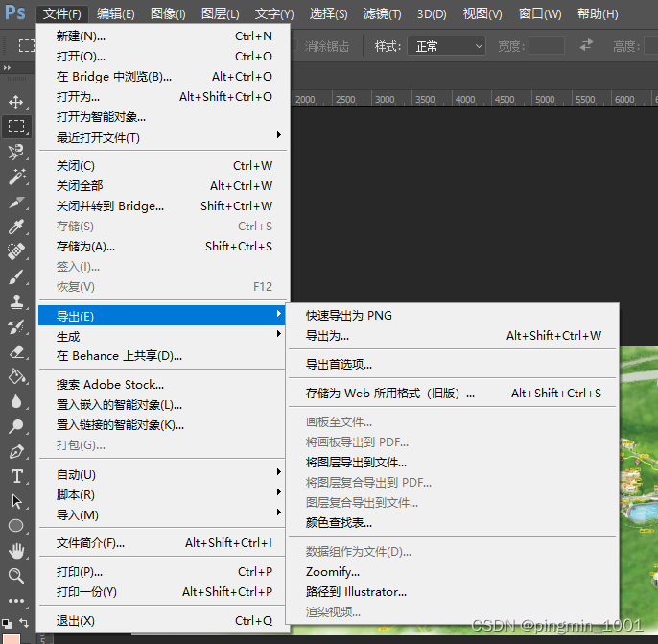Choose Zoomify... export option
658x644 pixels.
(453, 571)
